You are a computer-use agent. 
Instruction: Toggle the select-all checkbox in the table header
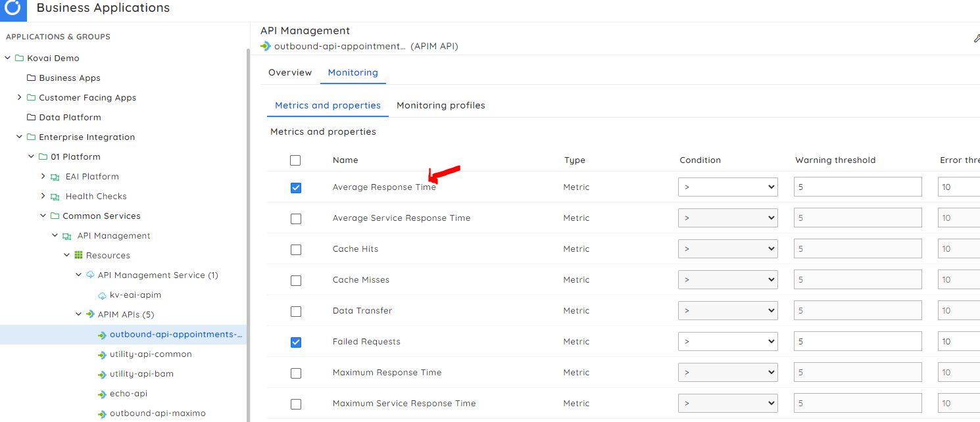point(295,160)
